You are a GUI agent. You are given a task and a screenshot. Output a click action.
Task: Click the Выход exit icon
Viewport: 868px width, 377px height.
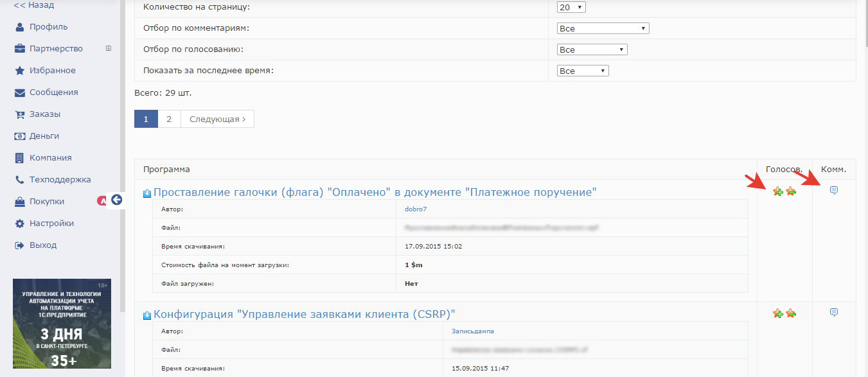coord(19,245)
